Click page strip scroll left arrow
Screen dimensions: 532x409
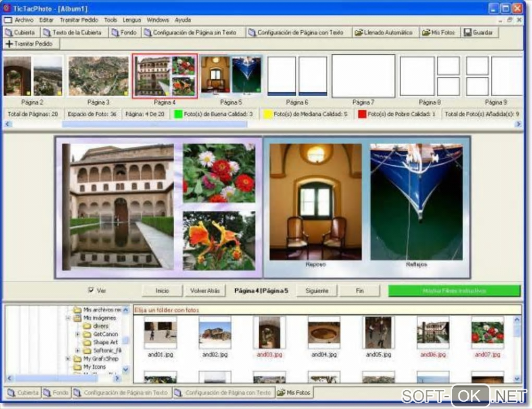click(x=8, y=124)
